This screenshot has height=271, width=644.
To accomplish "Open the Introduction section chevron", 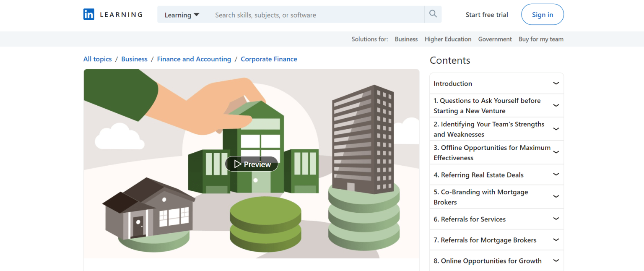I will click(556, 83).
